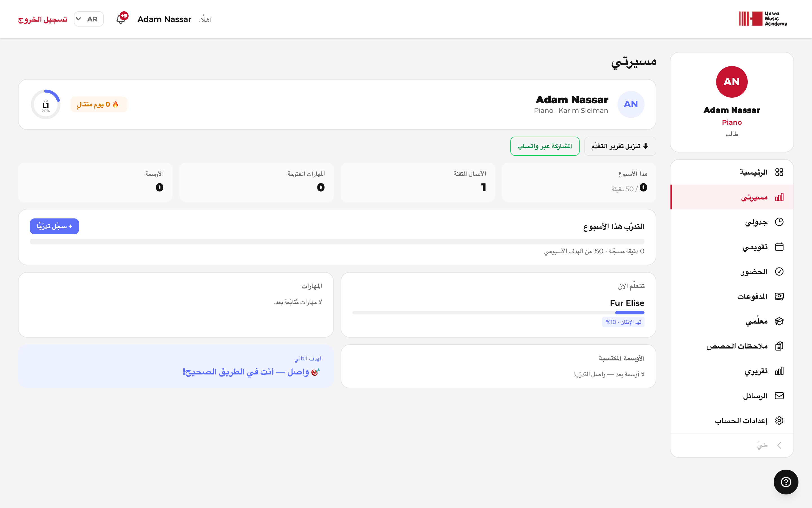
Task: Open the help question mark button
Action: coord(786,482)
